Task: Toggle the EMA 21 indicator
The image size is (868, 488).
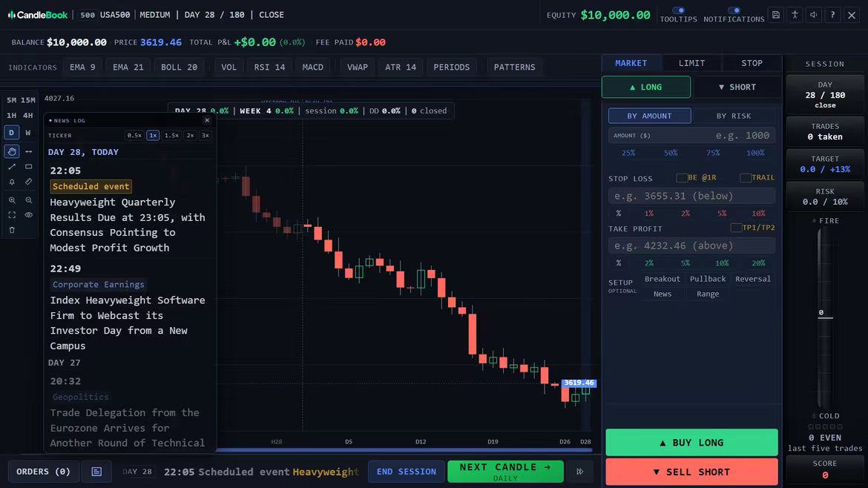Action: click(128, 67)
